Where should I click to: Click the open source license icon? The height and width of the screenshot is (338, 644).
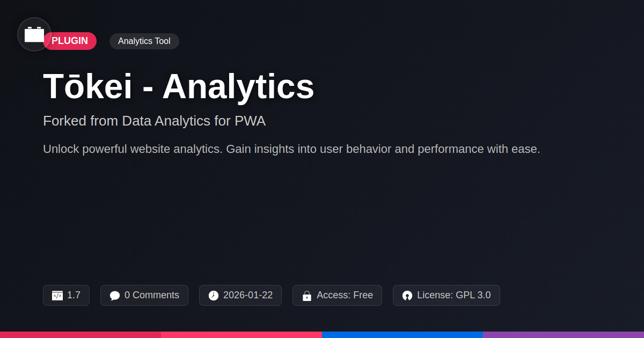[x=407, y=296]
